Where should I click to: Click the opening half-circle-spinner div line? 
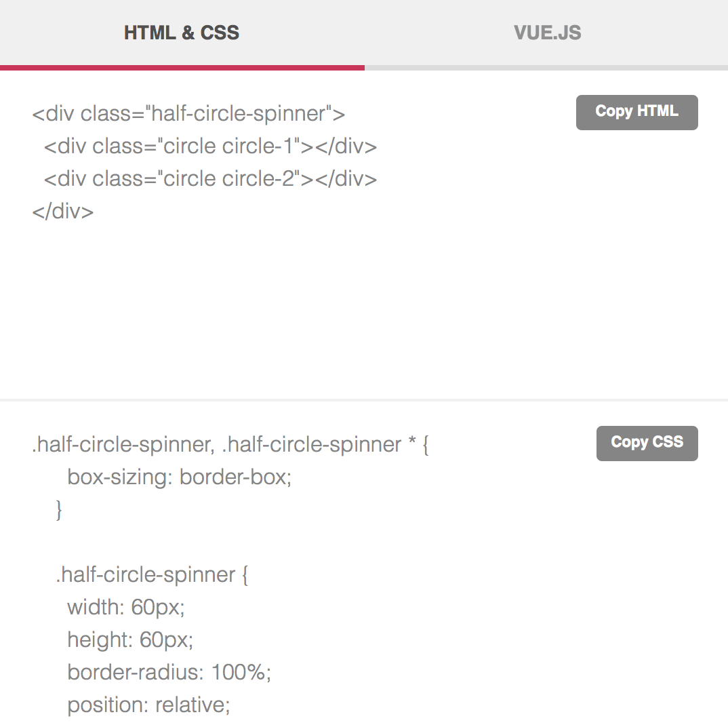(188, 113)
